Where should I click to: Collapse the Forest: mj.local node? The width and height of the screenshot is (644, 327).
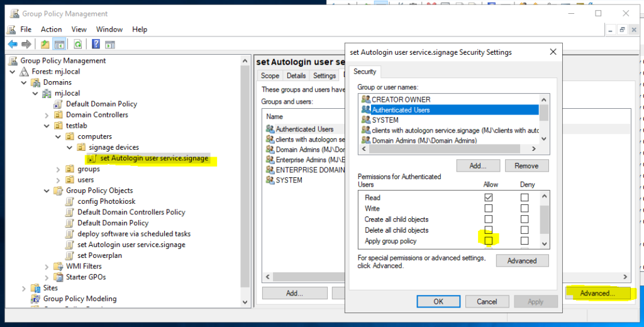13,72
